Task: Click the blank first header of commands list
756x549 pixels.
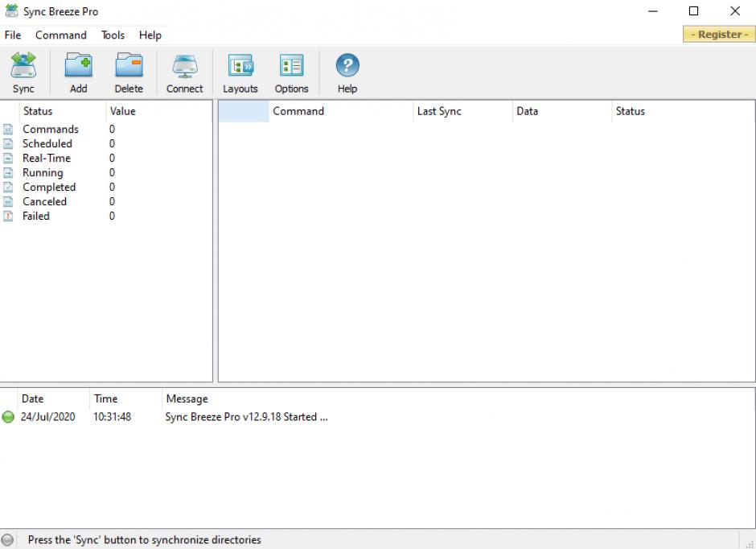Action: pos(244,111)
